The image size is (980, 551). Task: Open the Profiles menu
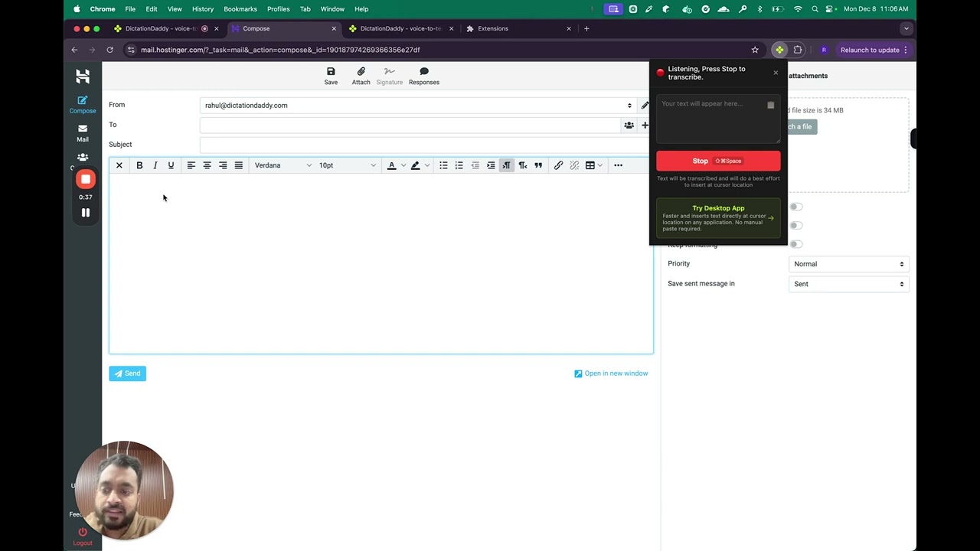point(279,9)
